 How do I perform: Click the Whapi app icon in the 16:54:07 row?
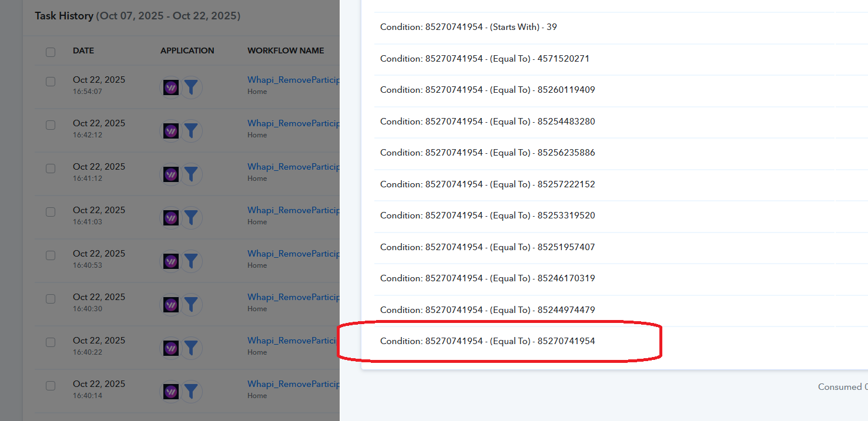(171, 87)
